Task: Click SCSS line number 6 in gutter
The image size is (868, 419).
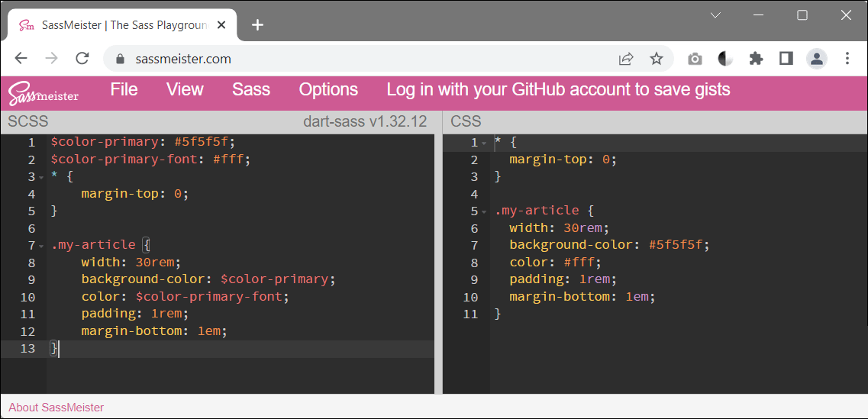Action: [x=31, y=229]
